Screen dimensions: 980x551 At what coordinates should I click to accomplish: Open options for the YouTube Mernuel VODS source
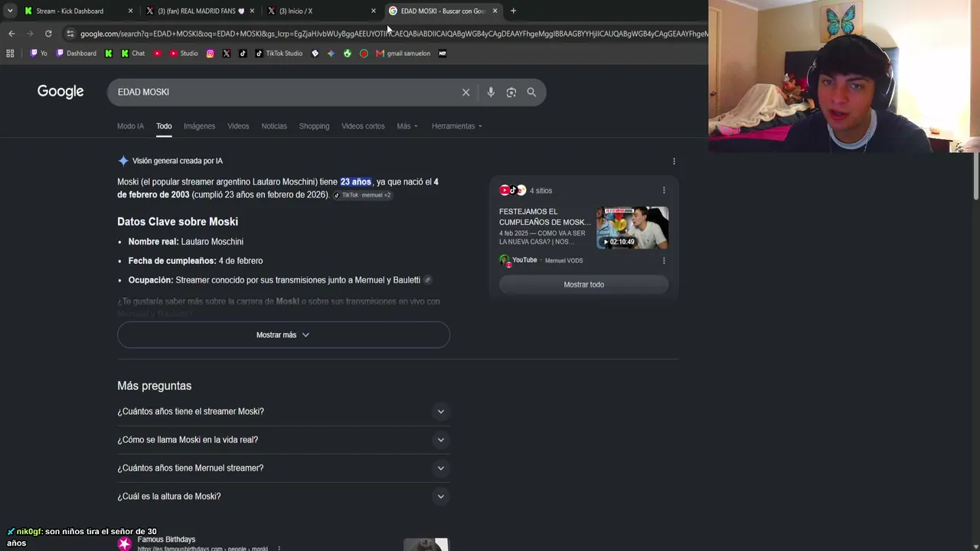coord(664,260)
